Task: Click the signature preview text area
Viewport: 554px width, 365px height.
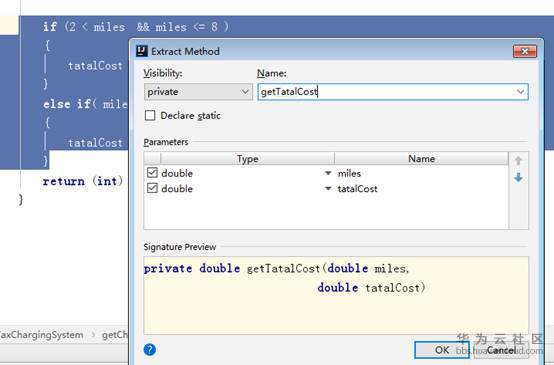Action: (x=336, y=295)
